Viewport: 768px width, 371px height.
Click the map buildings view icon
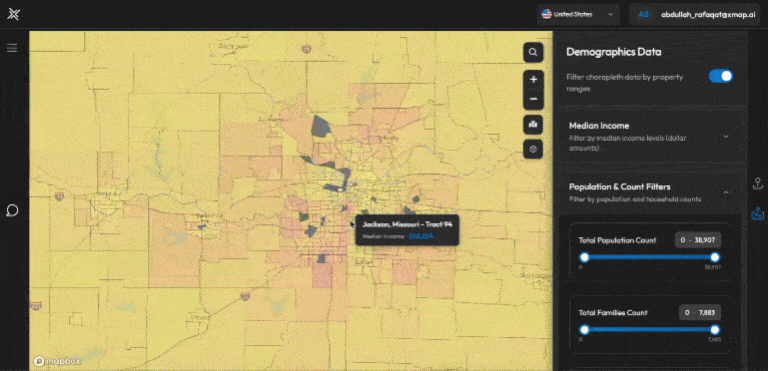pyautogui.click(x=533, y=125)
